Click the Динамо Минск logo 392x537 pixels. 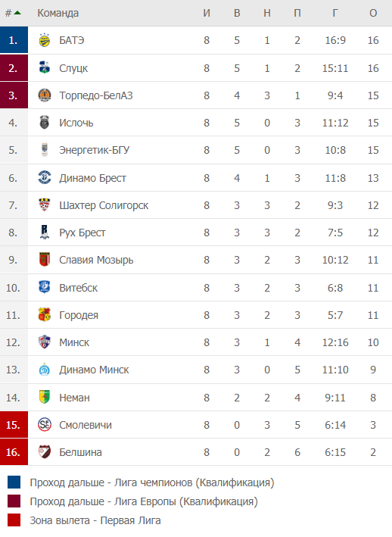45,370
